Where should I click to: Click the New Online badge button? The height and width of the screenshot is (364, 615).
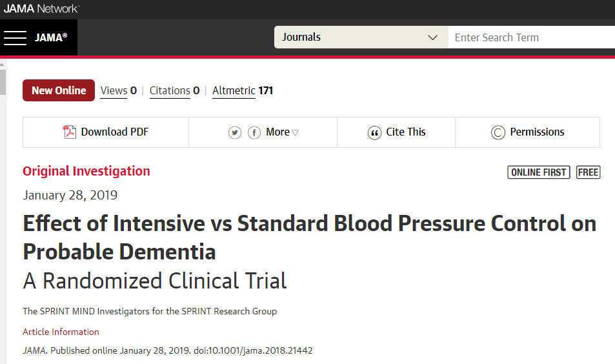tap(59, 90)
